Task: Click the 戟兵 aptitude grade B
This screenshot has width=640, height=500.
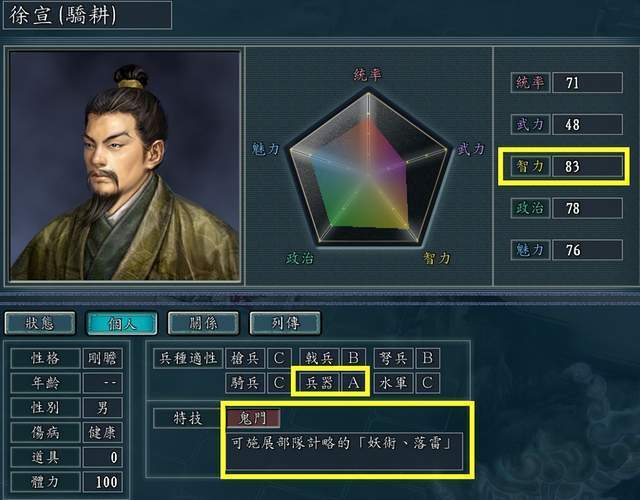Action: (353, 358)
